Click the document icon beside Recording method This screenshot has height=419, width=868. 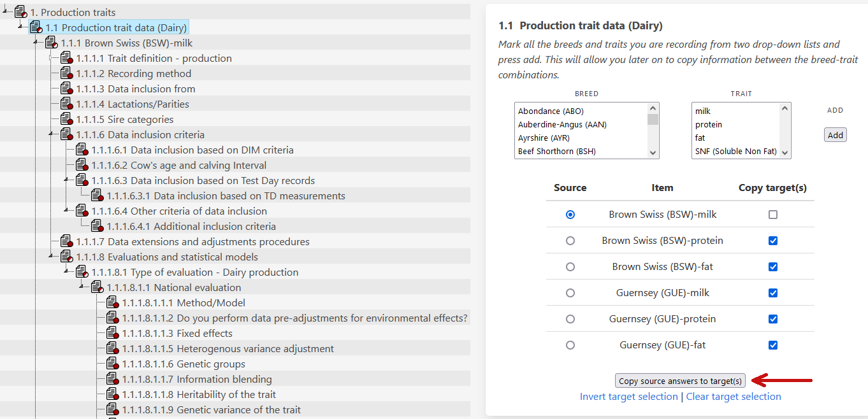pyautogui.click(x=66, y=73)
